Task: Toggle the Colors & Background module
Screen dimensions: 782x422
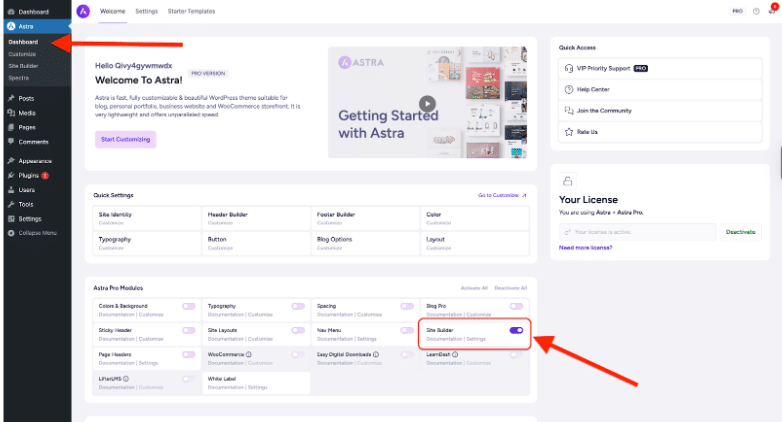Action: pos(189,306)
